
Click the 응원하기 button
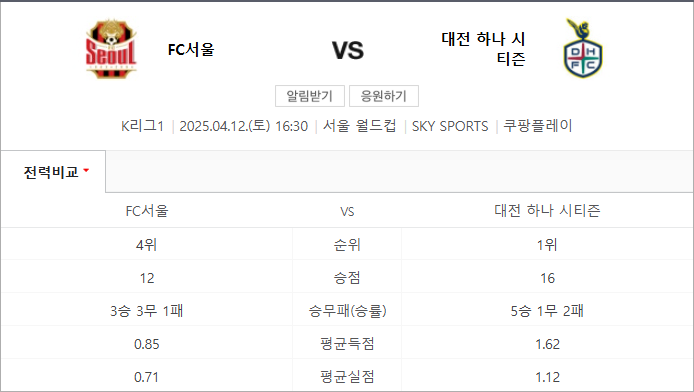[x=384, y=96]
